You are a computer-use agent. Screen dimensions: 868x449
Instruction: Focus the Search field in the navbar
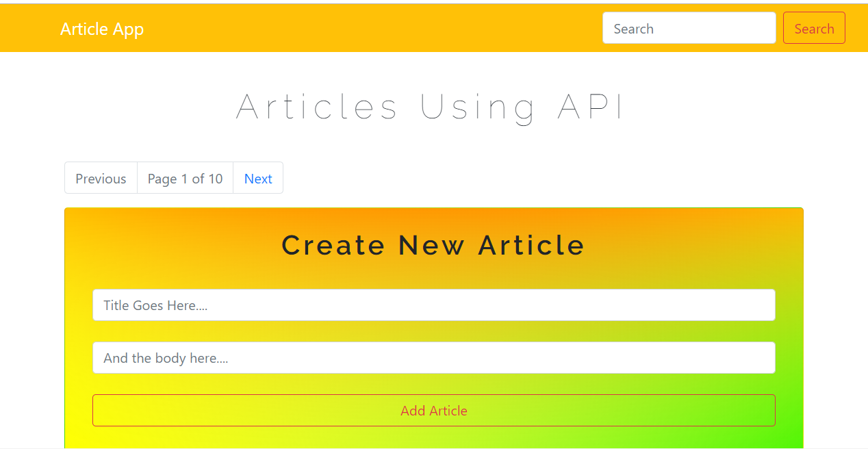[x=689, y=28]
